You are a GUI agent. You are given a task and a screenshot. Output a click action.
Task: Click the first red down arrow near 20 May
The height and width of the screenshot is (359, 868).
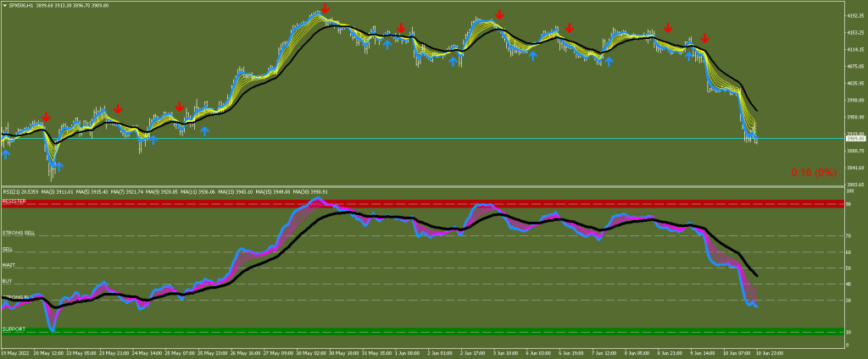(x=46, y=116)
